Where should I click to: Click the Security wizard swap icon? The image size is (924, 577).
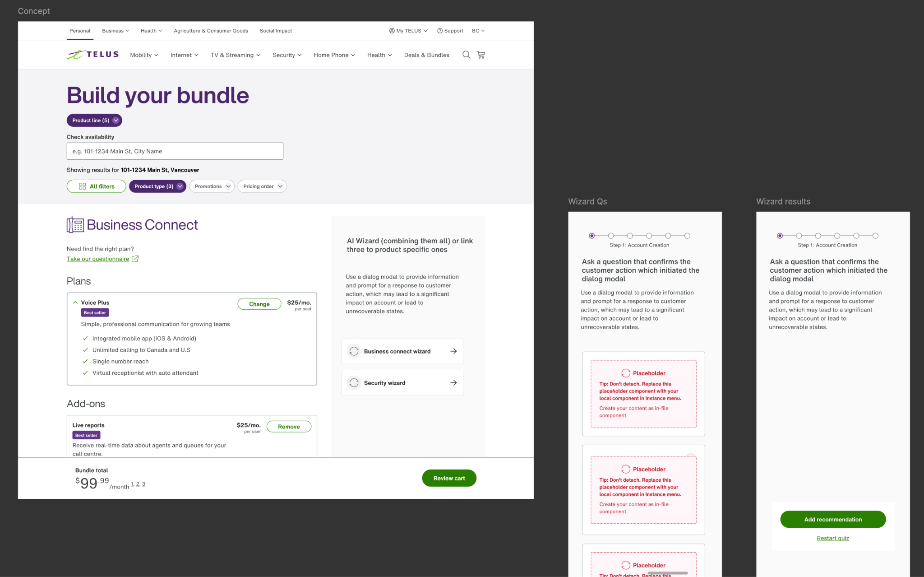click(x=354, y=383)
